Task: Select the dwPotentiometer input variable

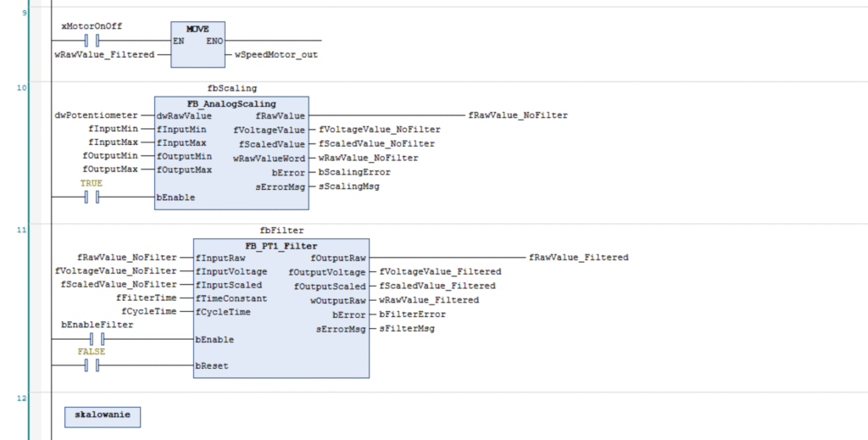Action: point(96,115)
